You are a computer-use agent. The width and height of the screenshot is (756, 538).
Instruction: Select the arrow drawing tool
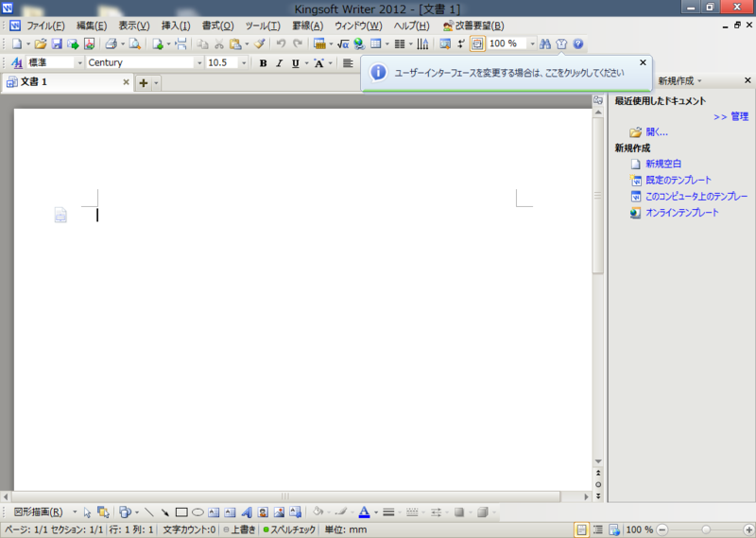(165, 512)
